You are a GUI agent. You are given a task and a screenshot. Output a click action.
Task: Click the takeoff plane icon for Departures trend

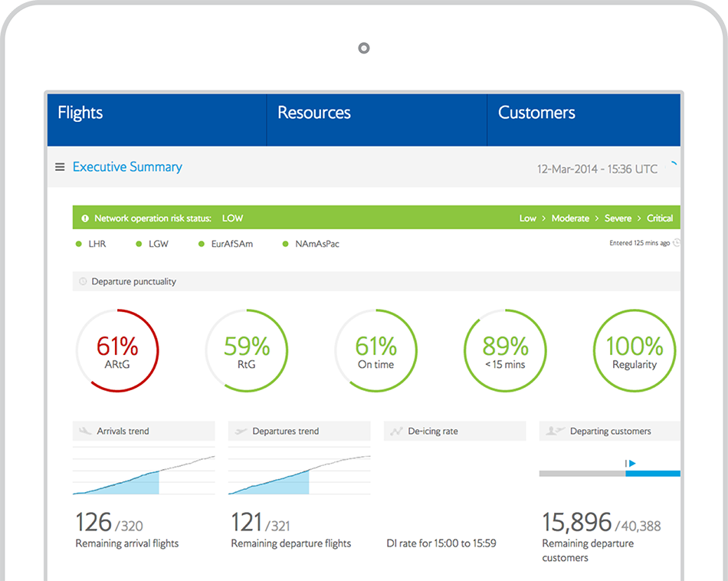pyautogui.click(x=240, y=432)
